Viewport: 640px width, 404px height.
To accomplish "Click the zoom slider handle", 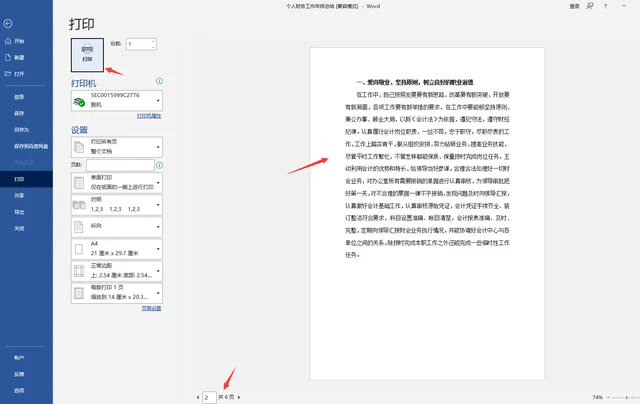I will (627, 397).
